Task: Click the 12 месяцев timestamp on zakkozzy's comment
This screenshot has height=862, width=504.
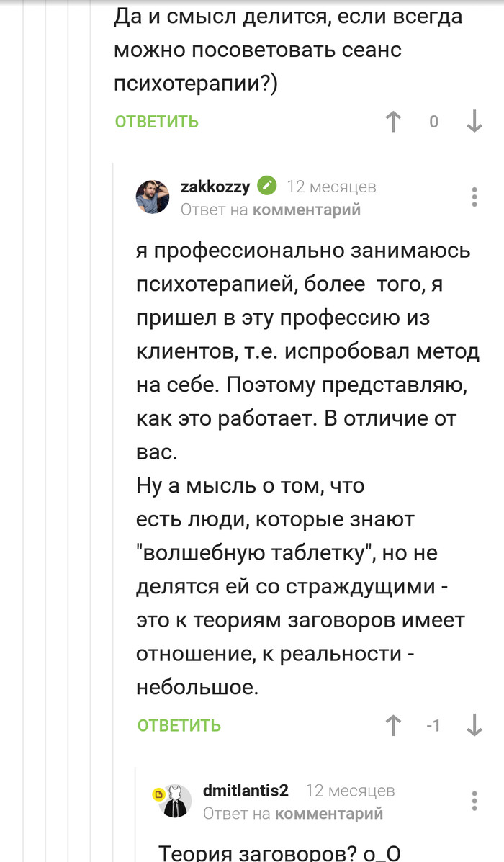Action: [x=331, y=187]
